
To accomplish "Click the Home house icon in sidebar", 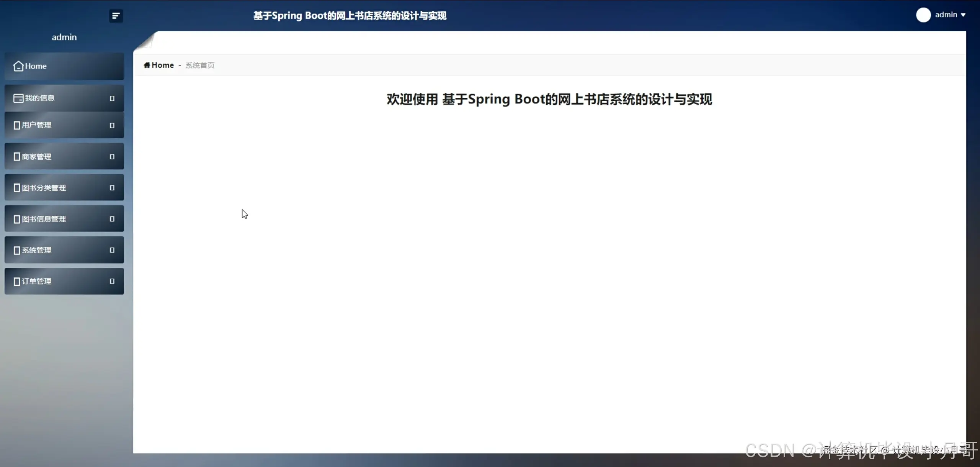I will click(x=18, y=66).
